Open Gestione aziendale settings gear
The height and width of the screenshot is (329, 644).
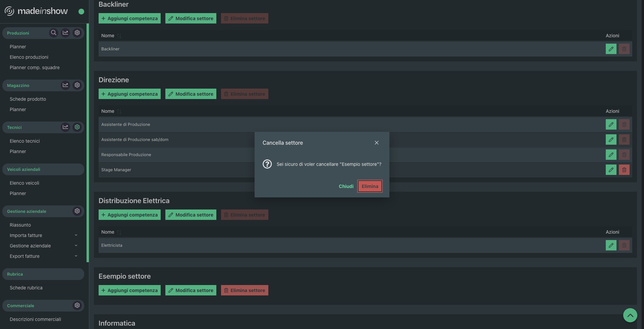pyautogui.click(x=77, y=211)
